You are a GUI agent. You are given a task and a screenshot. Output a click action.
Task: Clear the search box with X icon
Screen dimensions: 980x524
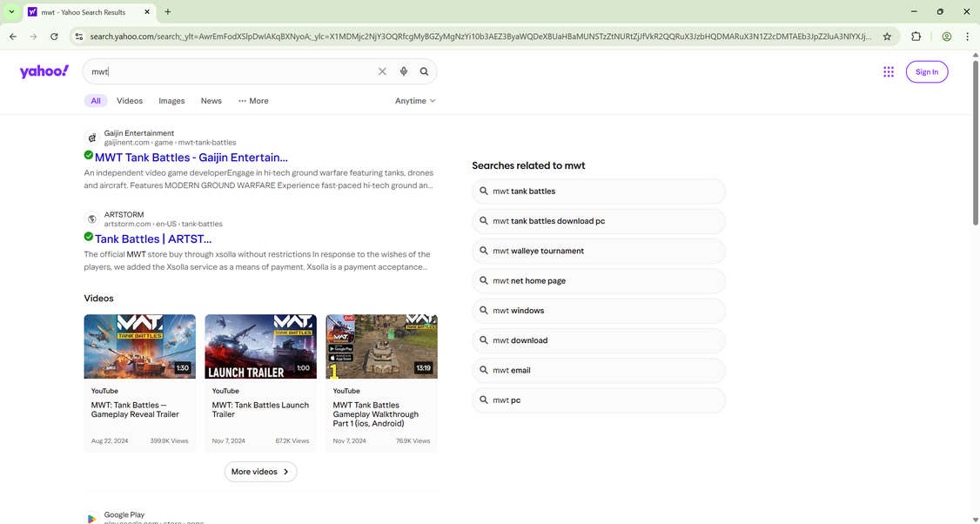tap(382, 71)
